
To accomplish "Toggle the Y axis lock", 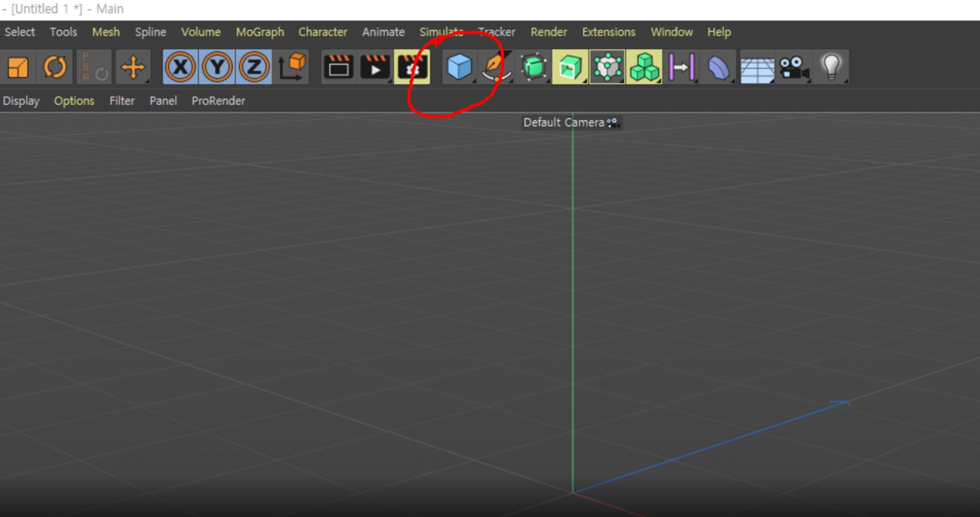I will (x=217, y=67).
